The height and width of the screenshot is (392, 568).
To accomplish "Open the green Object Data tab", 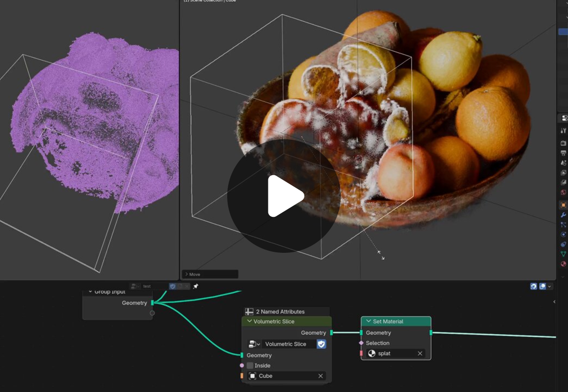I will [x=563, y=254].
